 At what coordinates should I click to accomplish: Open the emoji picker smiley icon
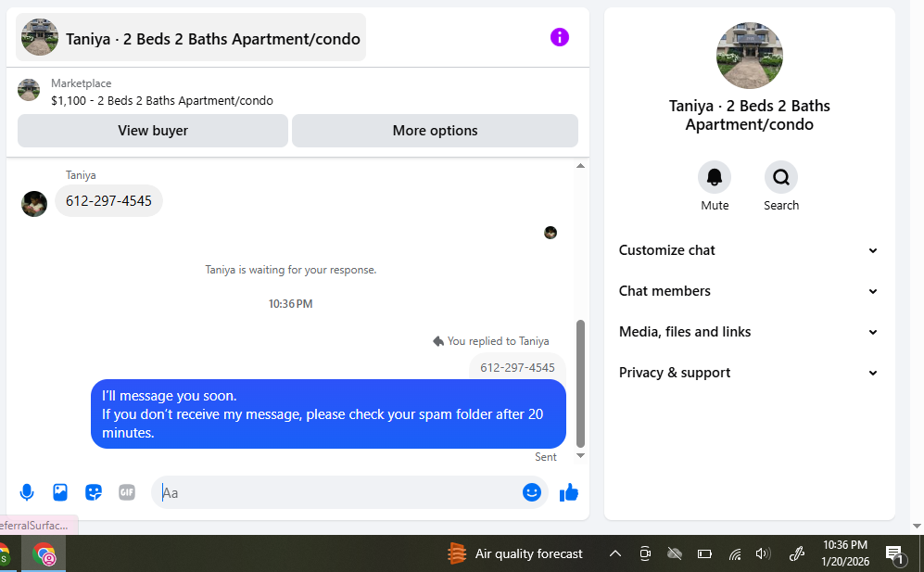[x=532, y=491]
